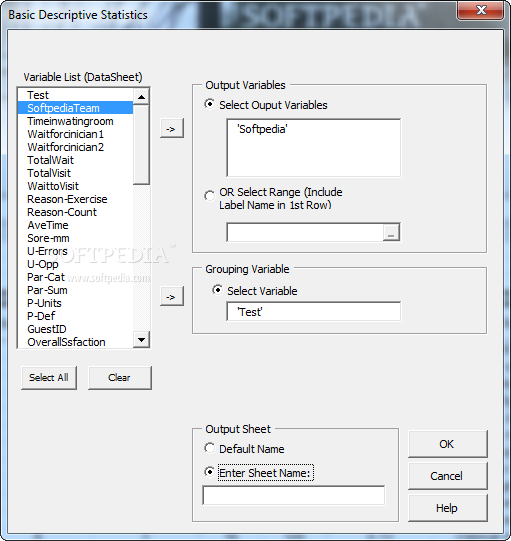Select 'OverallSsfaction' variable
511x541 pixels.
click(x=75, y=342)
